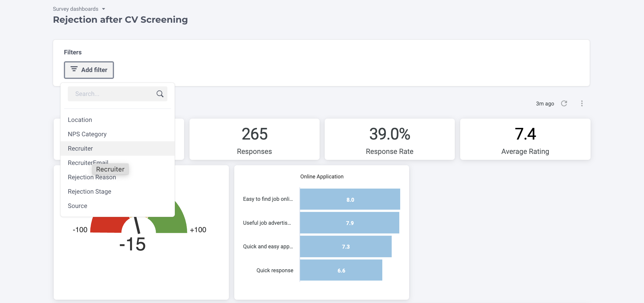Click the -15 NPS score value
The height and width of the screenshot is (303, 644).
(x=133, y=244)
